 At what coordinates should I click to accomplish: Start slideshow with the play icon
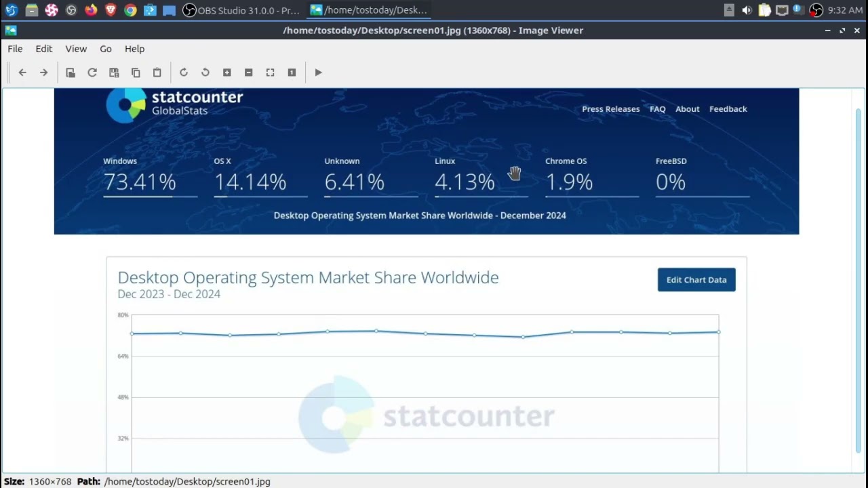pos(319,73)
